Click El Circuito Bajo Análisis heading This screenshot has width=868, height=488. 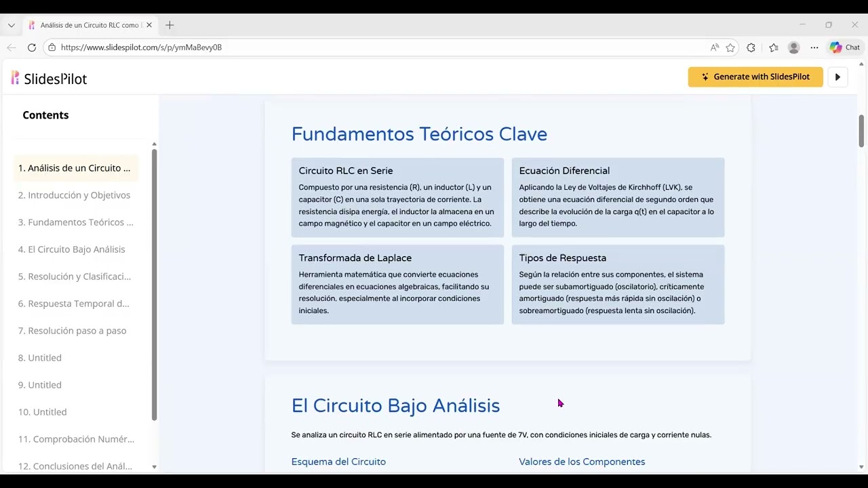pos(395,406)
